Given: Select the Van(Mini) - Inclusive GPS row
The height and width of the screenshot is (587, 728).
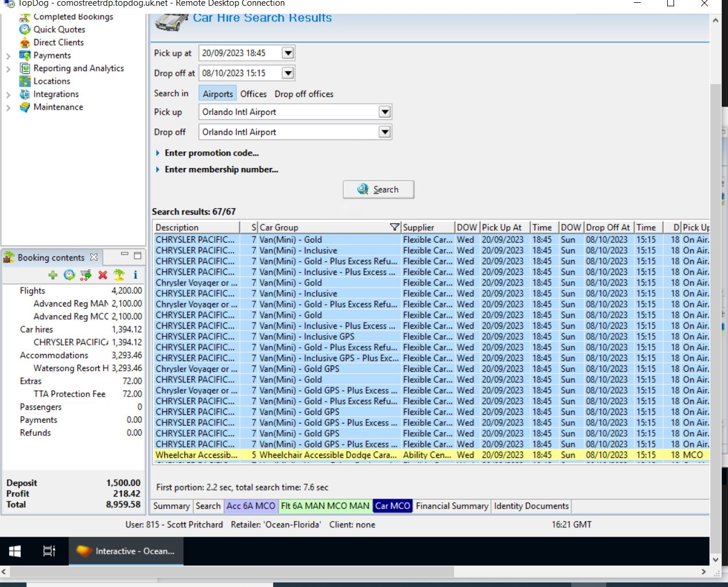Looking at the screenshot, I should [432, 337].
